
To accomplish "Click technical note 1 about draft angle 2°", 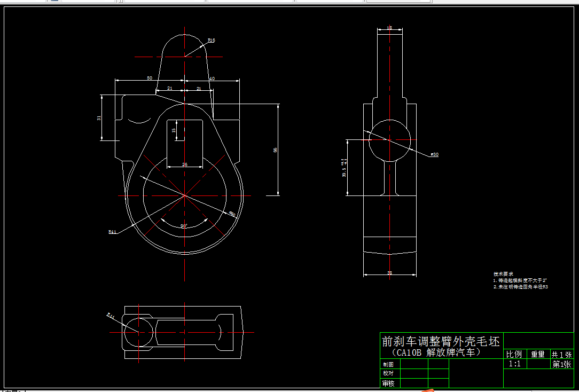I will pyautogui.click(x=520, y=280).
